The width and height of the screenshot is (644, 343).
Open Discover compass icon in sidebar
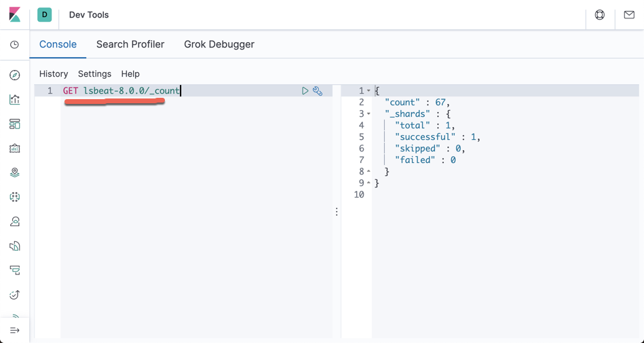(14, 75)
